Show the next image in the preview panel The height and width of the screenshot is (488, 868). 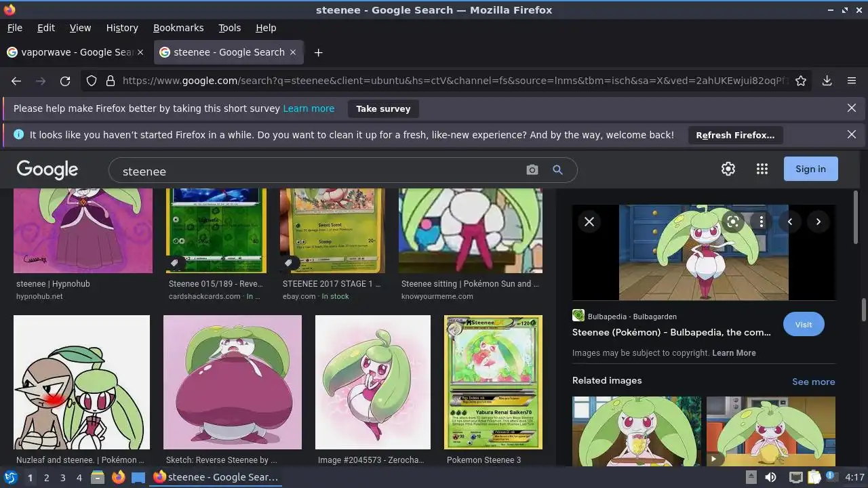818,222
